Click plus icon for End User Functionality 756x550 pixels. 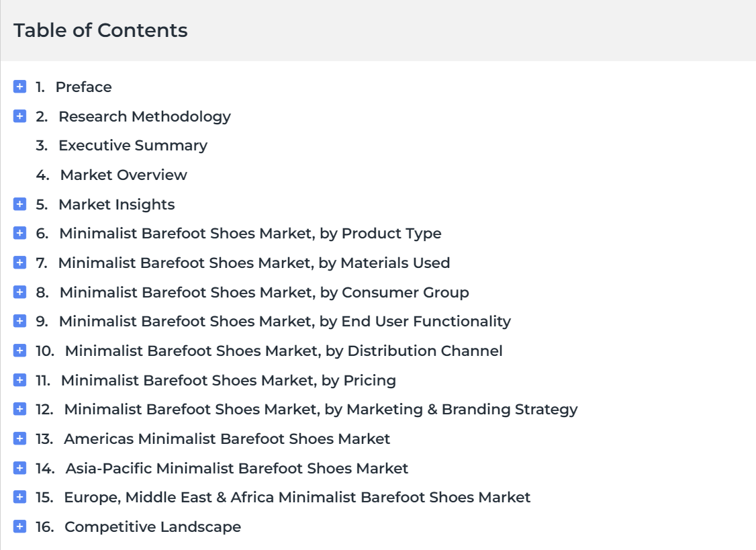pyautogui.click(x=19, y=321)
